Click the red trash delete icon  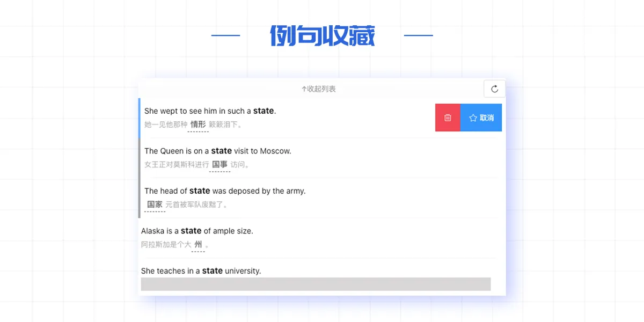pos(448,118)
